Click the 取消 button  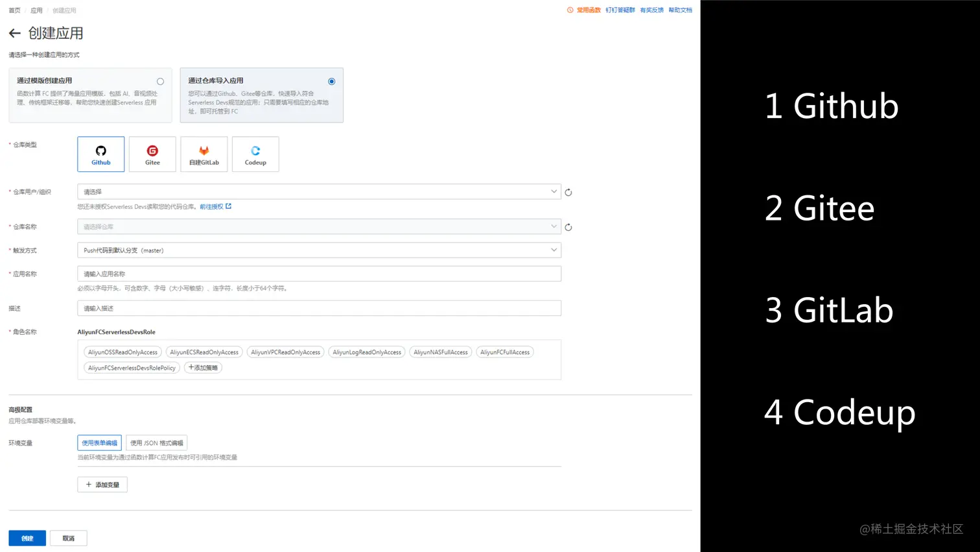click(x=68, y=538)
